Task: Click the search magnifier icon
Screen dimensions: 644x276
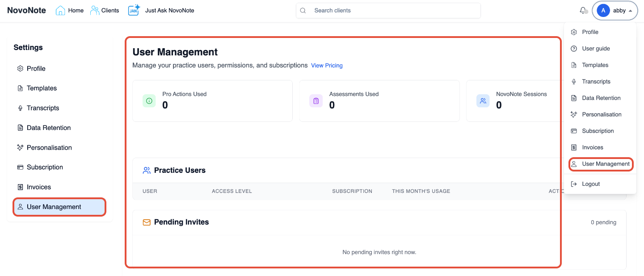Action: tap(303, 11)
